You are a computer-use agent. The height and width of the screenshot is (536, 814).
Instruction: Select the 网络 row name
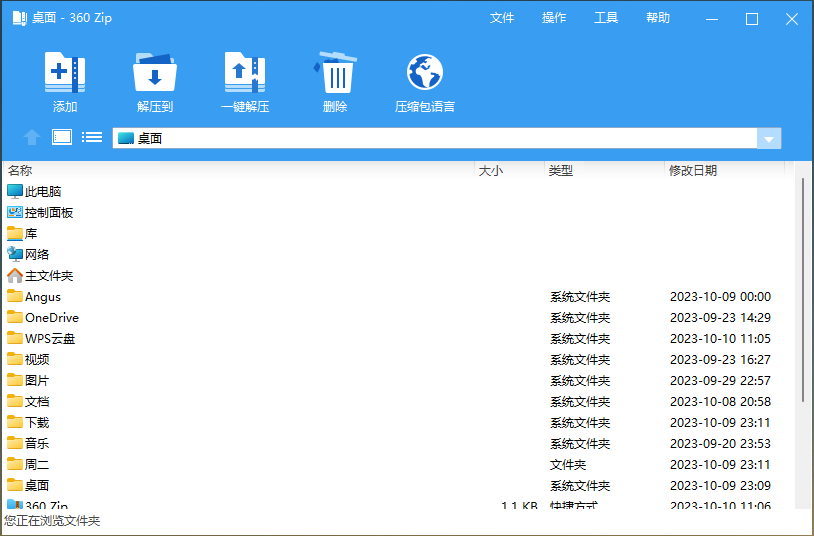click(37, 254)
